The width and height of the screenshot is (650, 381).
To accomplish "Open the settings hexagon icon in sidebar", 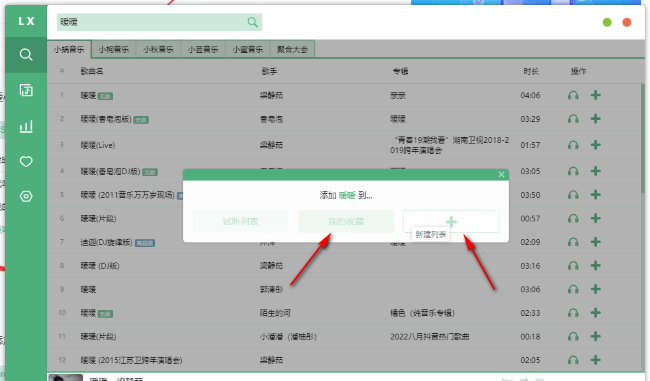I will pos(26,197).
